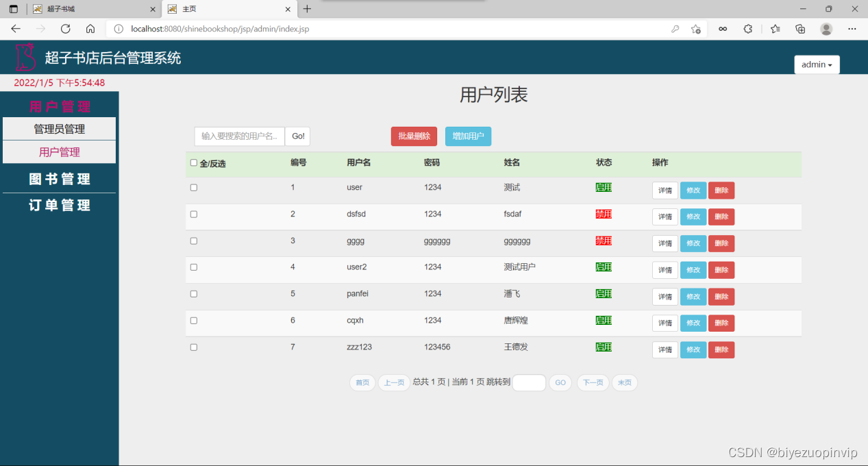The height and width of the screenshot is (466, 868).
Task: Expand 订单管理 sidebar section
Action: tap(60, 205)
